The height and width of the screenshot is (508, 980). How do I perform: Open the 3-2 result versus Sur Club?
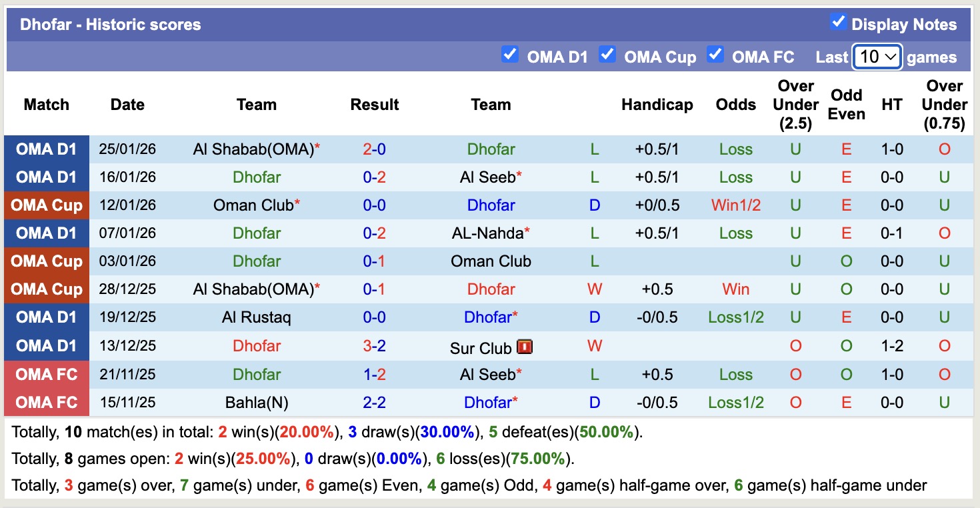coord(374,346)
